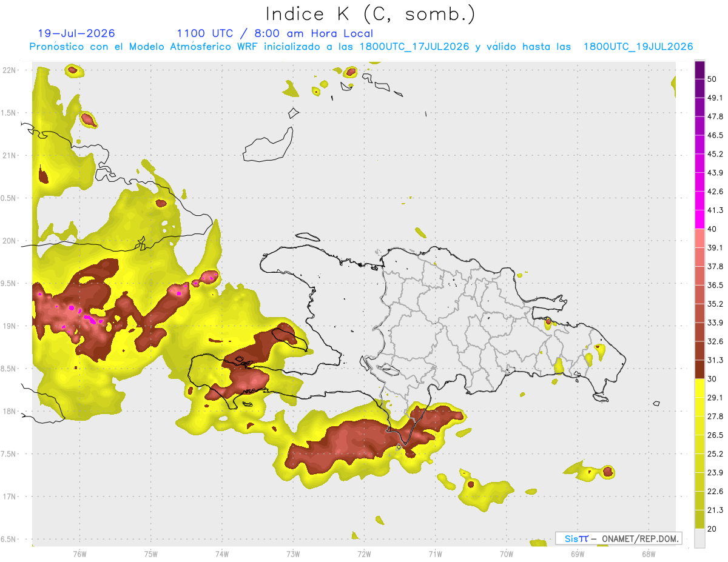
Task: Click the '17N' latitude axis label
Action: coord(10,497)
